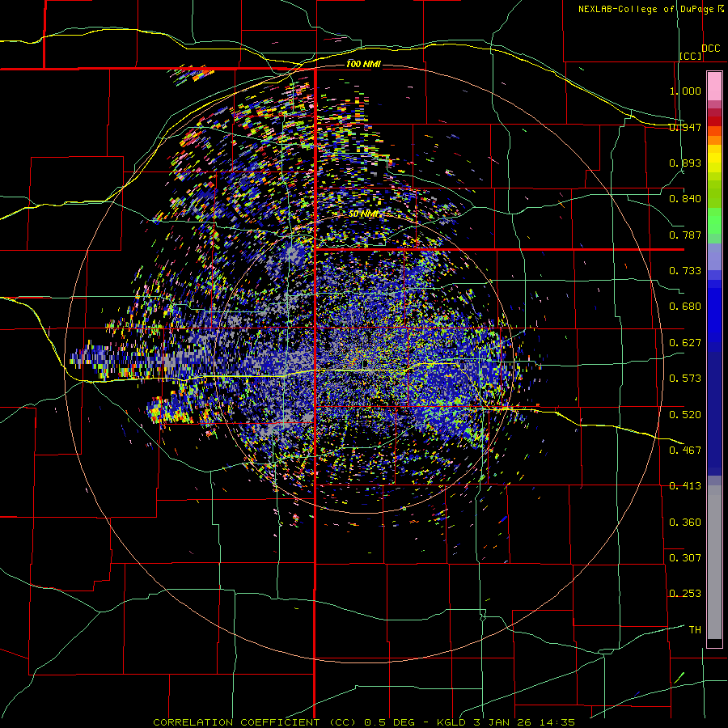Screen dimensions: 728x728
Task: Click the 0.253 scale value
Action: pyautogui.click(x=685, y=594)
